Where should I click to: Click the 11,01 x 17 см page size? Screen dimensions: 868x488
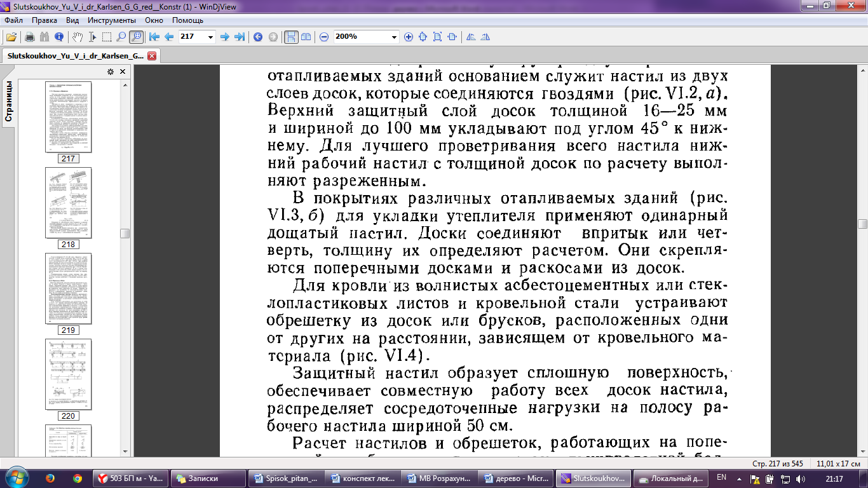pos(838,463)
